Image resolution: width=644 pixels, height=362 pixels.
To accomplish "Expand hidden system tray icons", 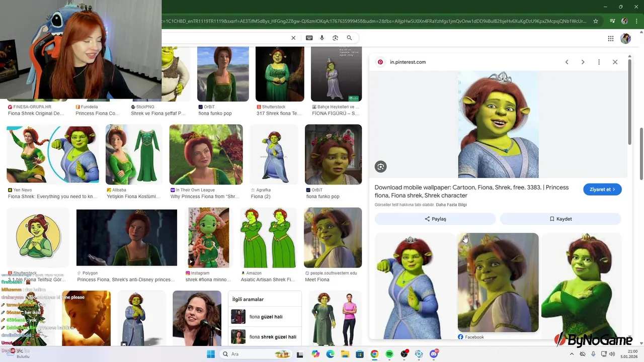I will (x=572, y=354).
